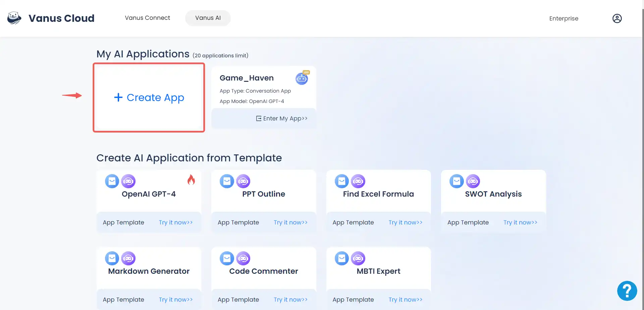Click App Model: OpenAI GPT-4 text
Screen dimensions: 644x310
click(252, 101)
